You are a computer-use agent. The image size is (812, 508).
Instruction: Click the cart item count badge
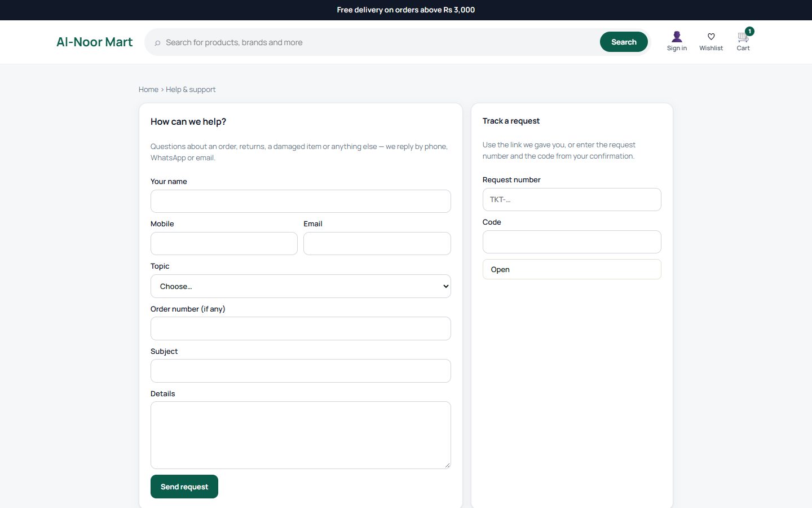click(x=749, y=31)
